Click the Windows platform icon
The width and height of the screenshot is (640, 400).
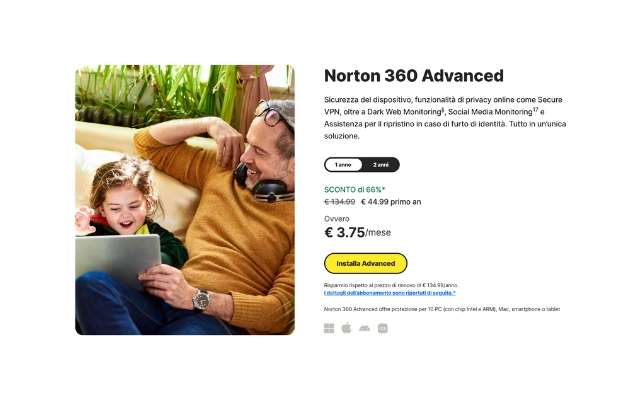(329, 328)
